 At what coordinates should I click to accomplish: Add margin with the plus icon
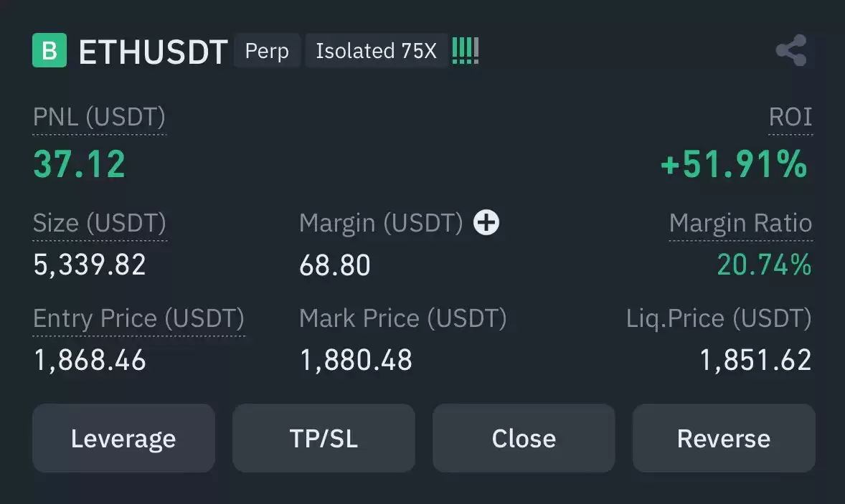click(486, 222)
